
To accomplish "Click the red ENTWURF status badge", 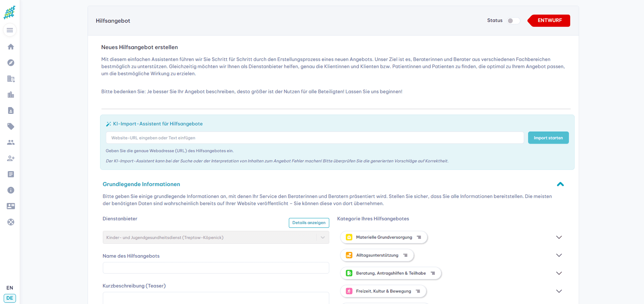I will [549, 20].
